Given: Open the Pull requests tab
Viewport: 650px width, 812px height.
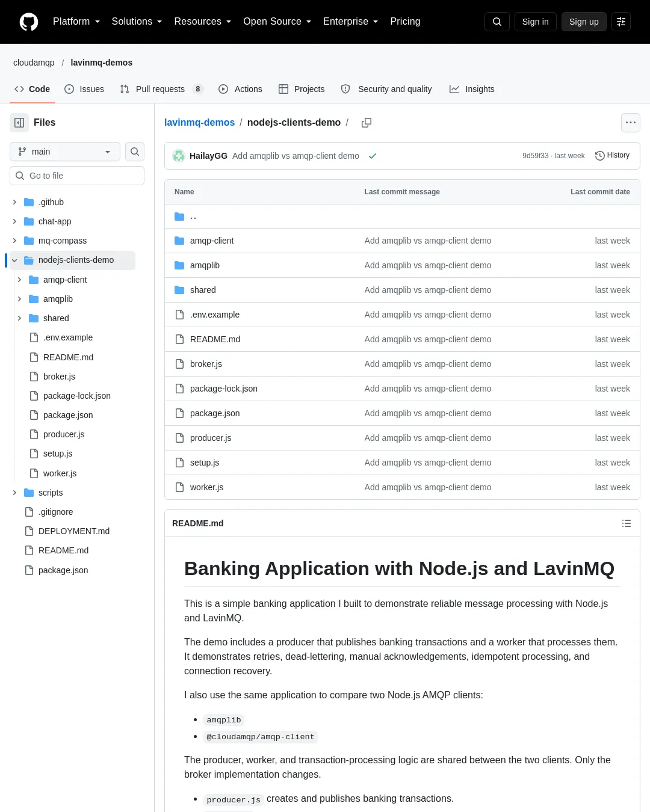Looking at the screenshot, I should (x=161, y=89).
